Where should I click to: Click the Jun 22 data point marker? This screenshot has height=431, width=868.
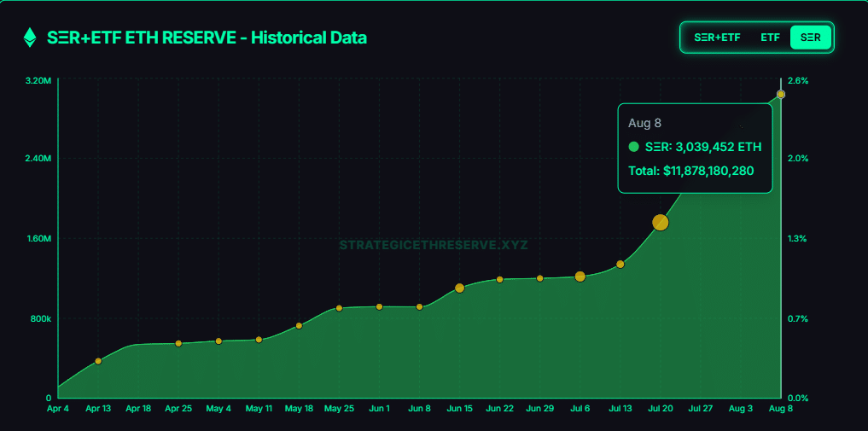[500, 279]
